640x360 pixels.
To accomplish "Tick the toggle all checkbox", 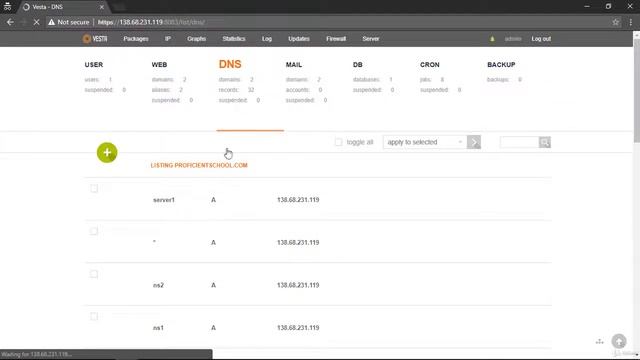I will [x=338, y=142].
